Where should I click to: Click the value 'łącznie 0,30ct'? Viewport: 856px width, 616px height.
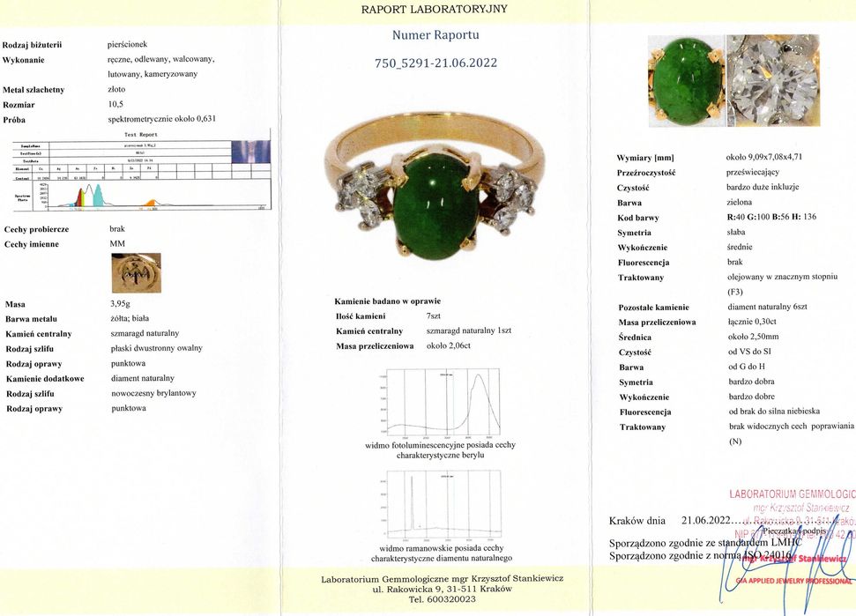(x=752, y=322)
